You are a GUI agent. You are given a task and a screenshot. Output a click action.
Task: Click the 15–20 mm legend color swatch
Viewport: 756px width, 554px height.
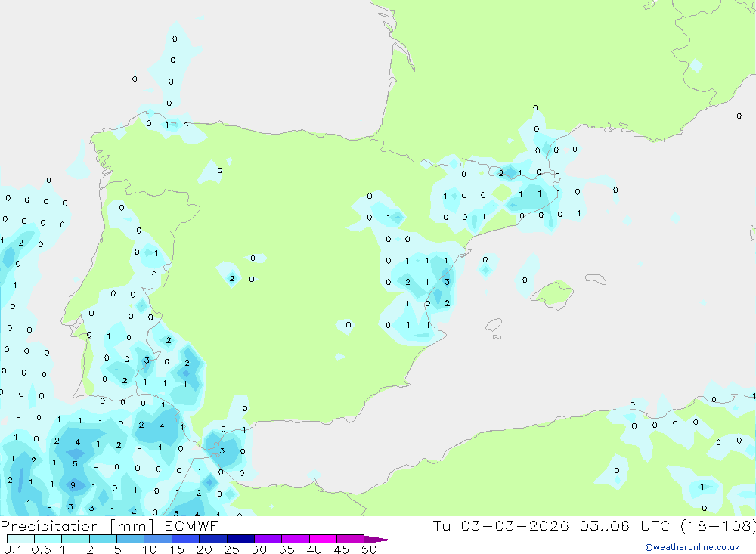click(x=185, y=539)
